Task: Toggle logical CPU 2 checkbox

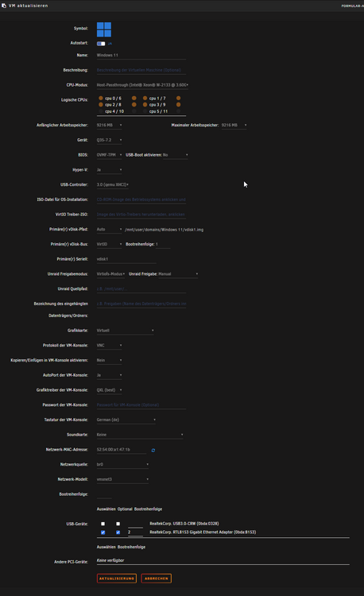Action: (x=101, y=105)
